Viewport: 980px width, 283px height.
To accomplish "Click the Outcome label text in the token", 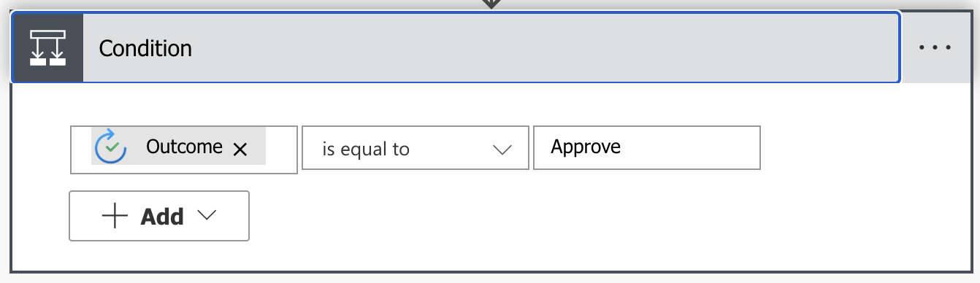I will tap(184, 147).
